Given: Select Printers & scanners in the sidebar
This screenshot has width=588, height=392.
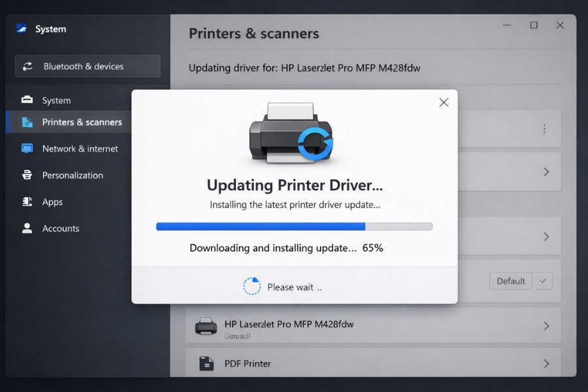Looking at the screenshot, I should (x=82, y=122).
